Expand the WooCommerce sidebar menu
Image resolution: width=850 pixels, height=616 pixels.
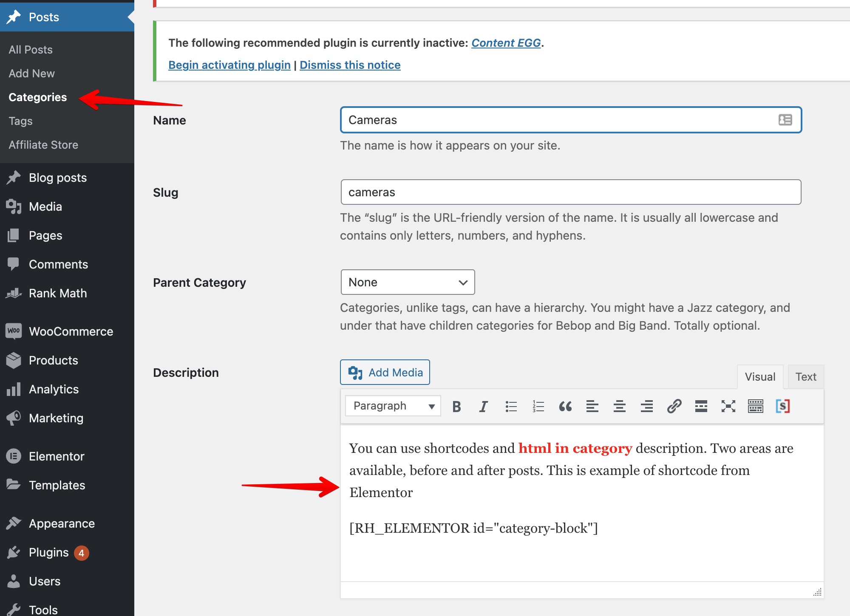pyautogui.click(x=71, y=331)
